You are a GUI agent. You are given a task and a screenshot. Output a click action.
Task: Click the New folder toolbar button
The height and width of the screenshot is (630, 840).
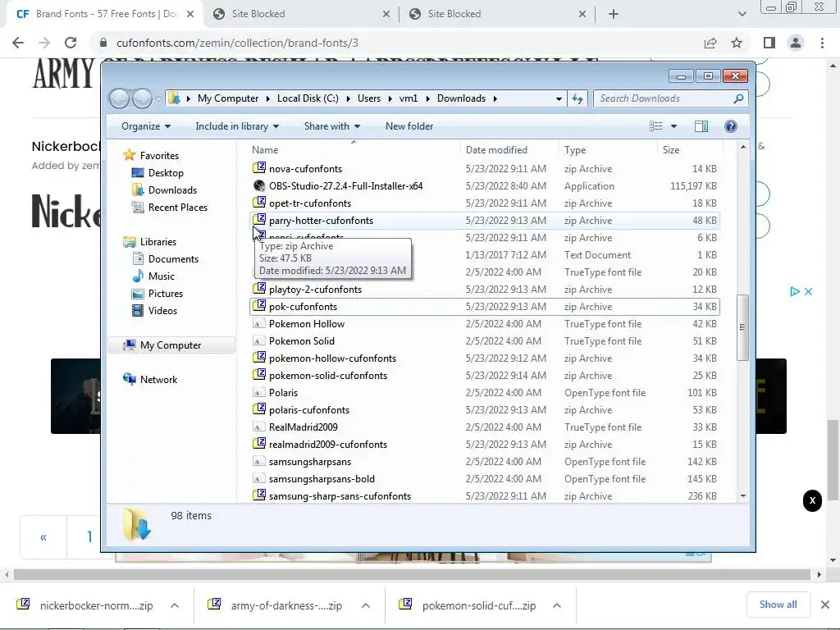pyautogui.click(x=409, y=126)
